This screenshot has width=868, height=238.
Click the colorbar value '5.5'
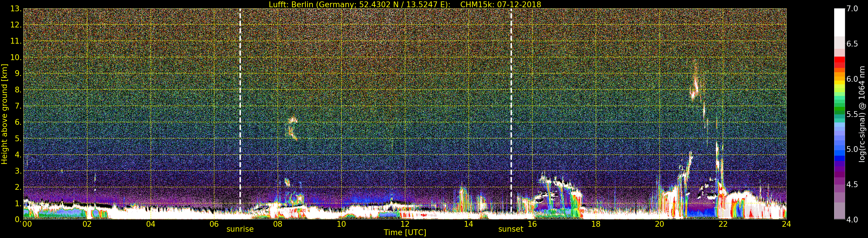(852, 114)
